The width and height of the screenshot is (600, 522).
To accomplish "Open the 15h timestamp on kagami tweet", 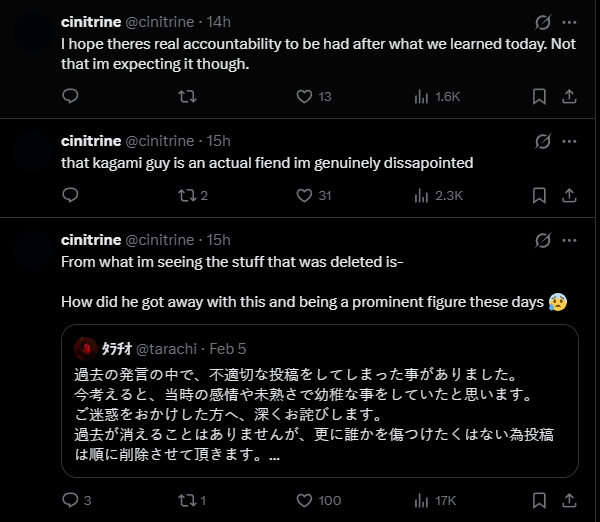I will [x=218, y=141].
